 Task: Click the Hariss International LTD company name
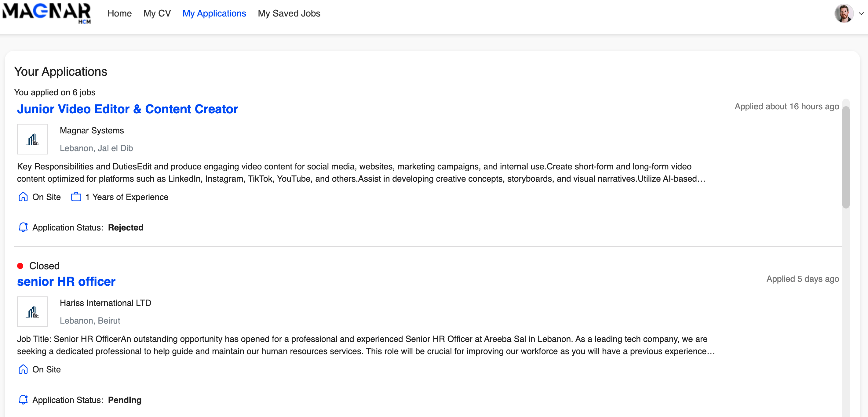105,303
